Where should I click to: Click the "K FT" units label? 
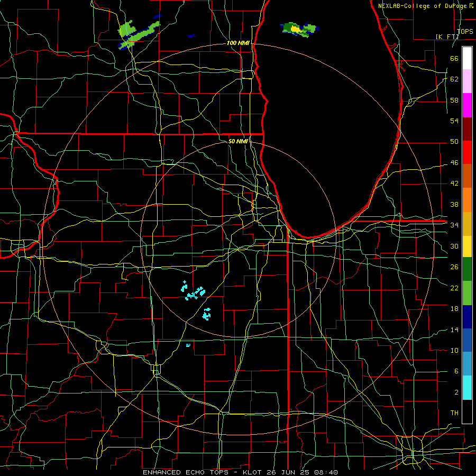coord(447,36)
